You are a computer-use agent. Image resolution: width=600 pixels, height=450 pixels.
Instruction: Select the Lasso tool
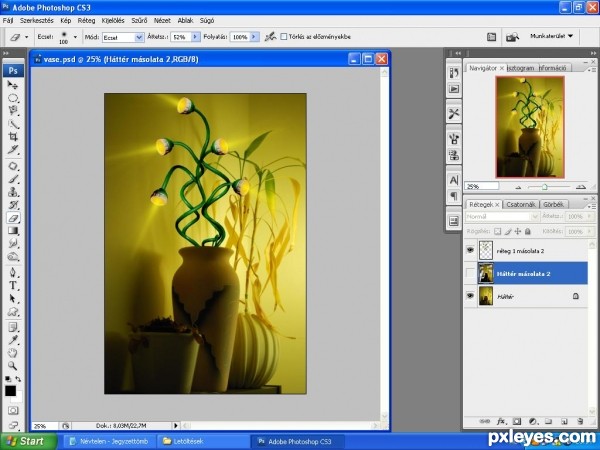(13, 111)
